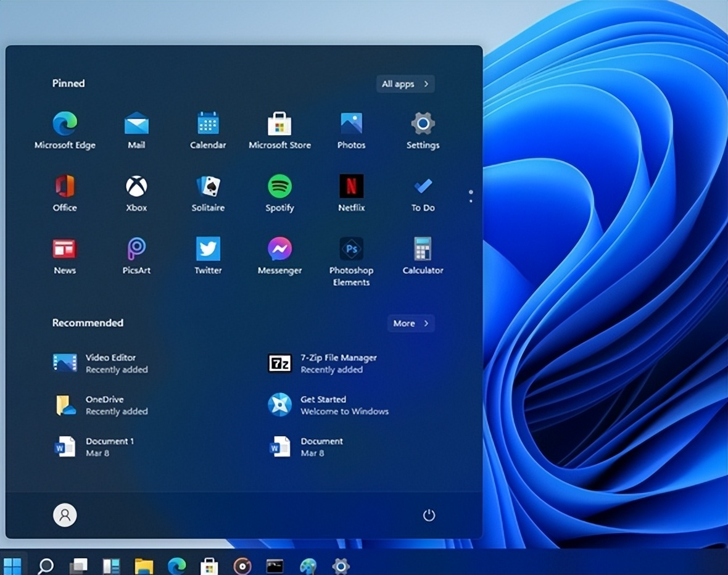Open File Explorer from the taskbar
This screenshot has width=728, height=575.
coord(144,566)
